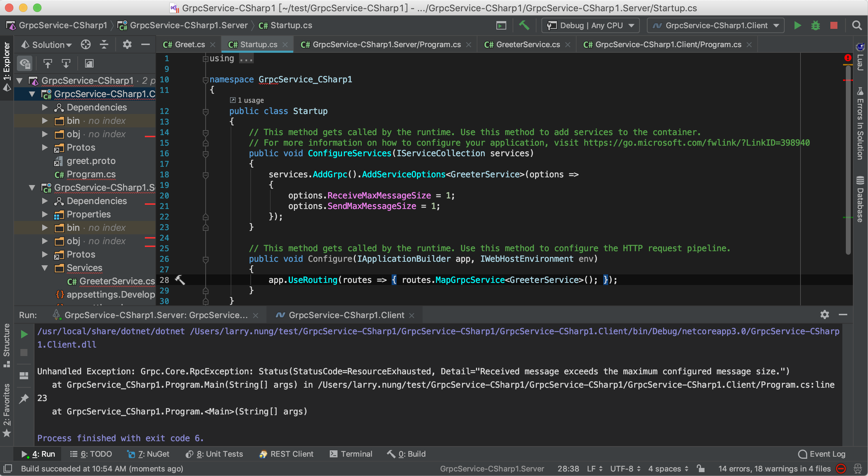Viewport: 868px width, 476px height.
Task: Stop the running process in the toolbar
Action: [834, 26]
